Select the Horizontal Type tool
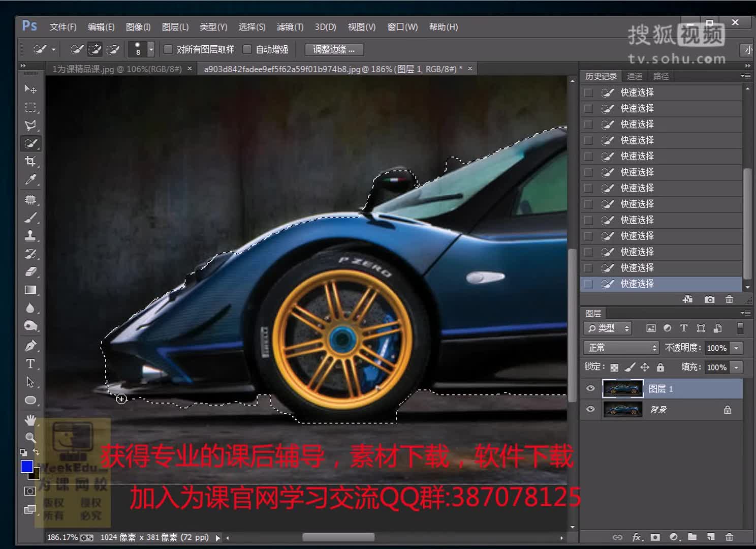The width and height of the screenshot is (756, 549). click(x=30, y=364)
